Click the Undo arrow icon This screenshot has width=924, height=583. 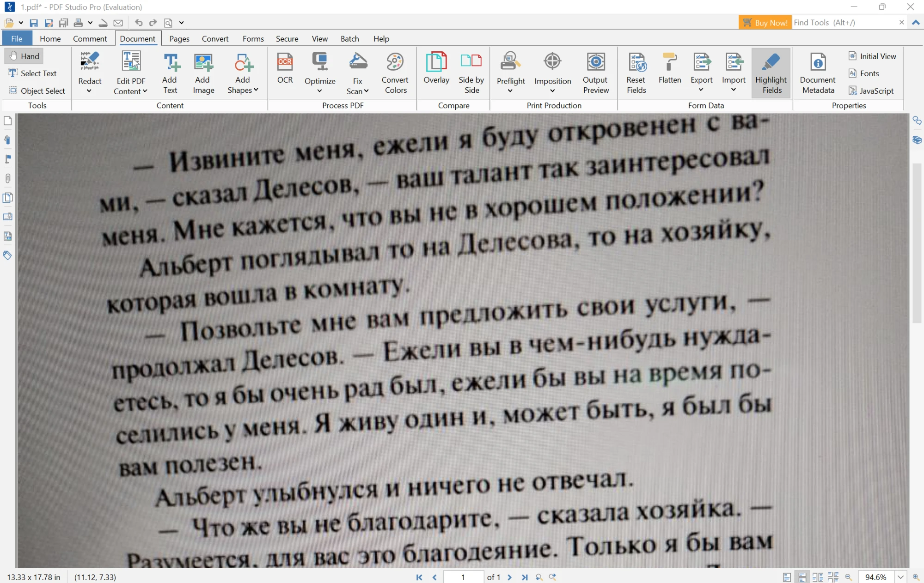point(138,23)
